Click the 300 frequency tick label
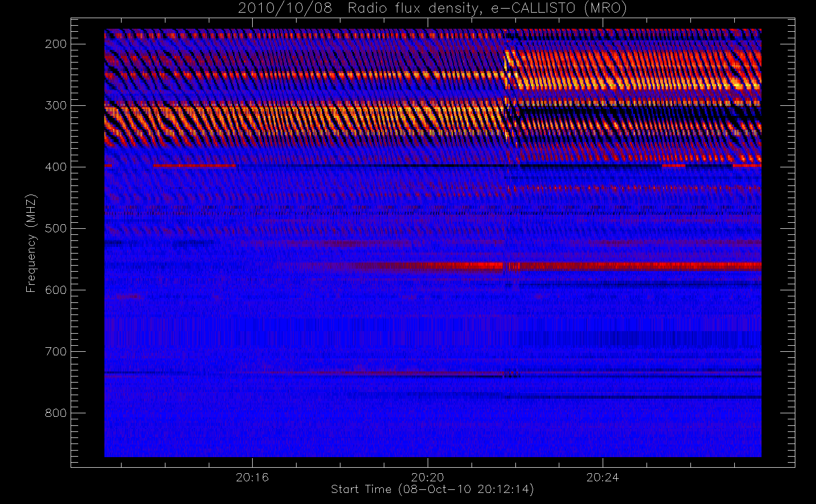Screen dimensions: 816x504 point(55,105)
